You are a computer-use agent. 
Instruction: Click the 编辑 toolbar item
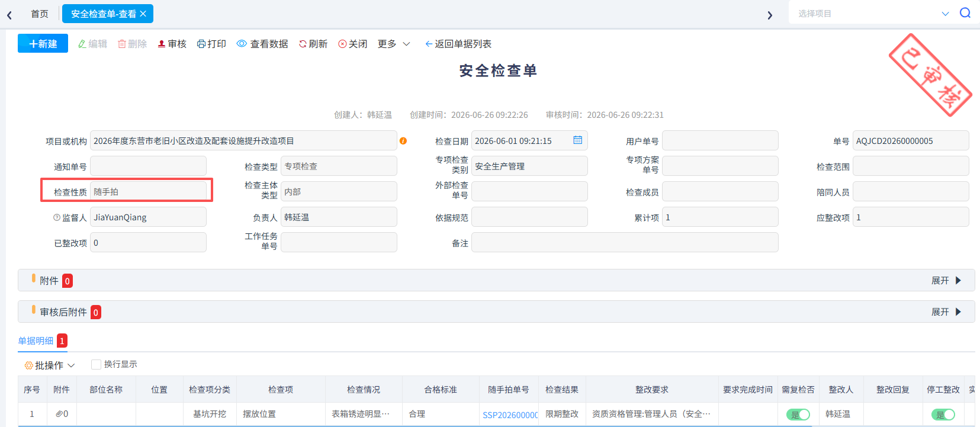pyautogui.click(x=92, y=44)
